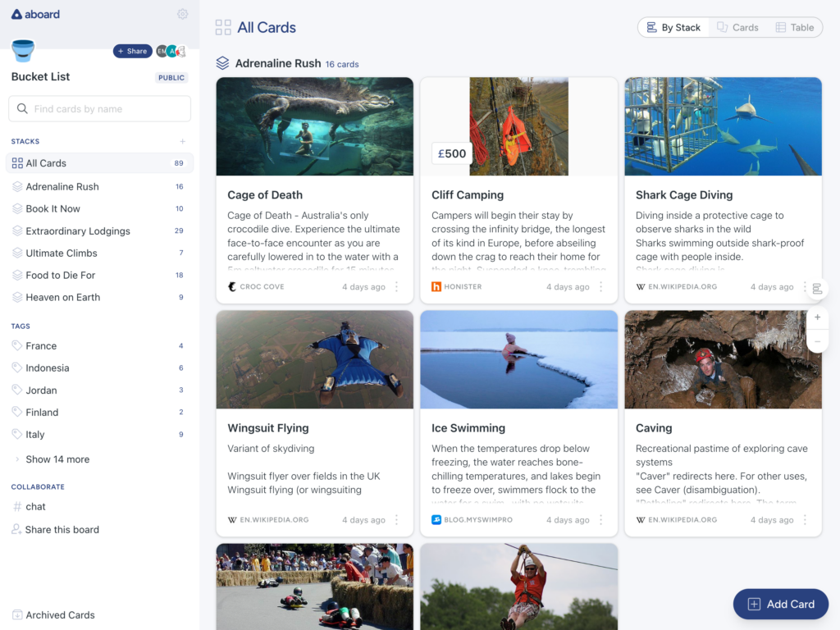Open Book It Now stack
840x630 pixels.
click(x=99, y=208)
